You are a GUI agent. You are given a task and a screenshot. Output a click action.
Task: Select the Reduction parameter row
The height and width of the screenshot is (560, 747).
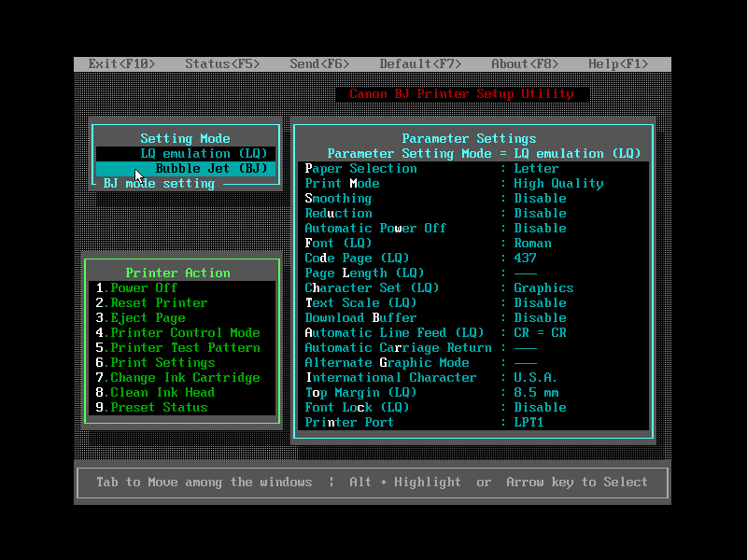(473, 214)
